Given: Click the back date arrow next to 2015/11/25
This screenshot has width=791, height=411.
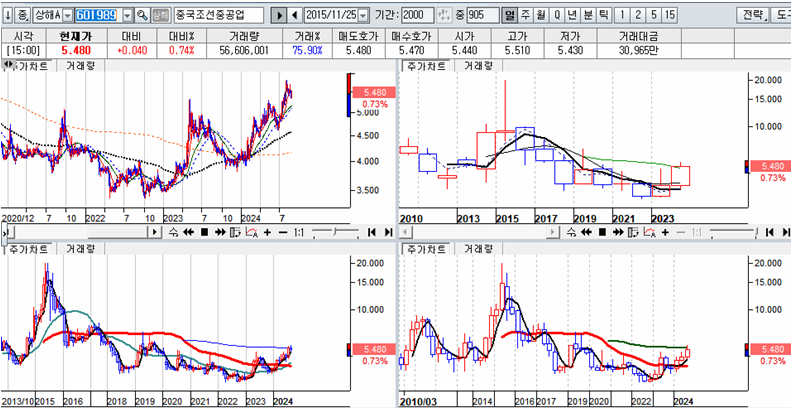Looking at the screenshot, I should coord(295,15).
